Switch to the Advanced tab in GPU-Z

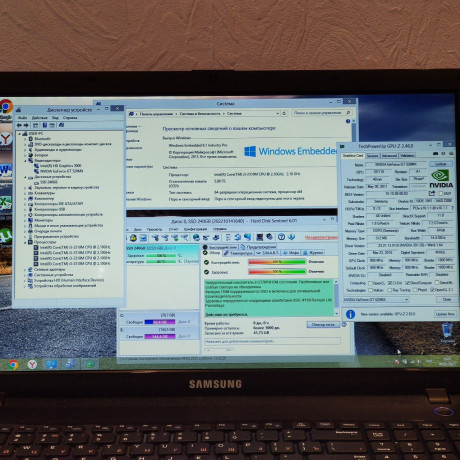point(389,156)
